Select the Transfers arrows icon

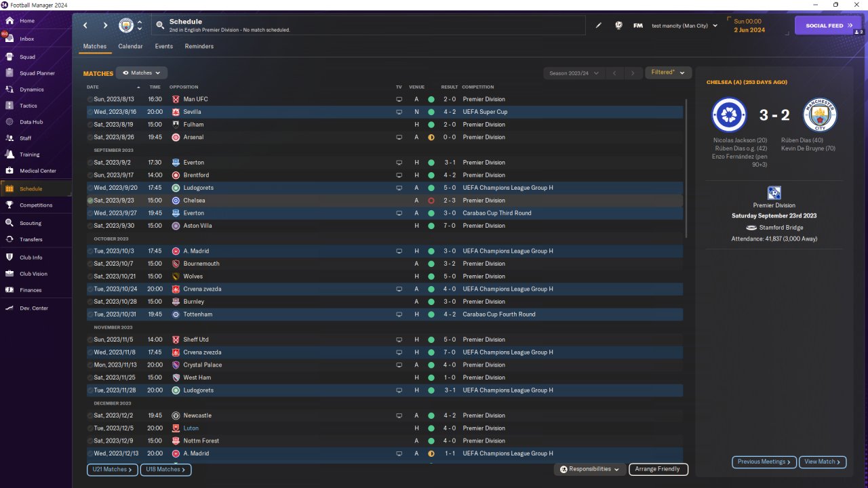pyautogui.click(x=9, y=239)
